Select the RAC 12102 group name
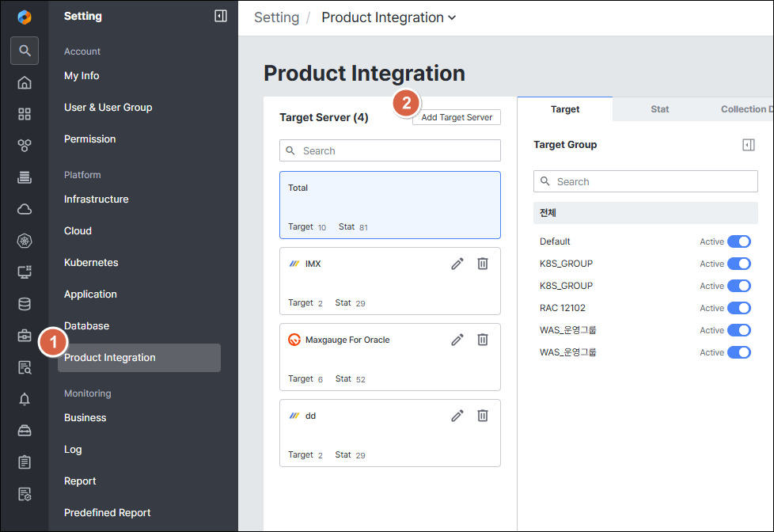Image resolution: width=774 pixels, height=532 pixels. point(562,308)
